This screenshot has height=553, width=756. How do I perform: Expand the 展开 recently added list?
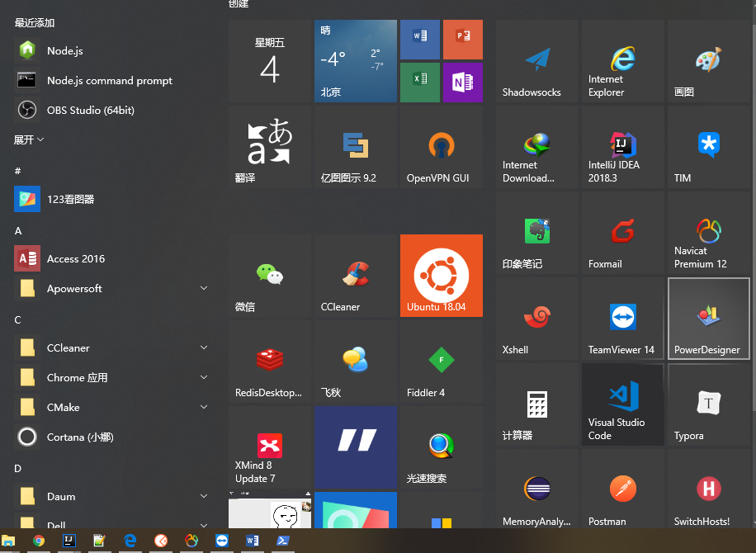click(29, 139)
